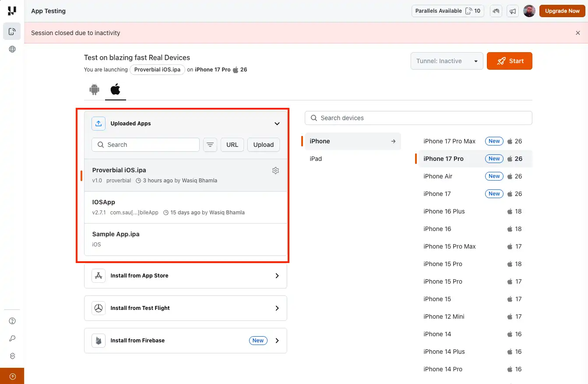Click the gesture icon near Parallels Available

pos(496,11)
